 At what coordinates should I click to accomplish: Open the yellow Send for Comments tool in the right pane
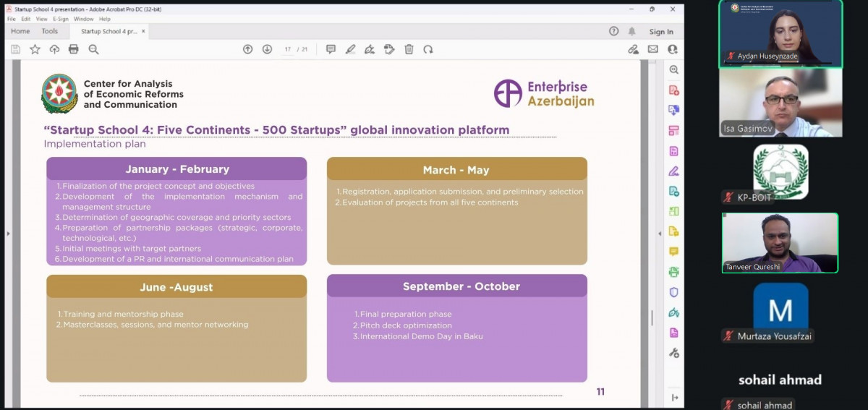tap(673, 232)
